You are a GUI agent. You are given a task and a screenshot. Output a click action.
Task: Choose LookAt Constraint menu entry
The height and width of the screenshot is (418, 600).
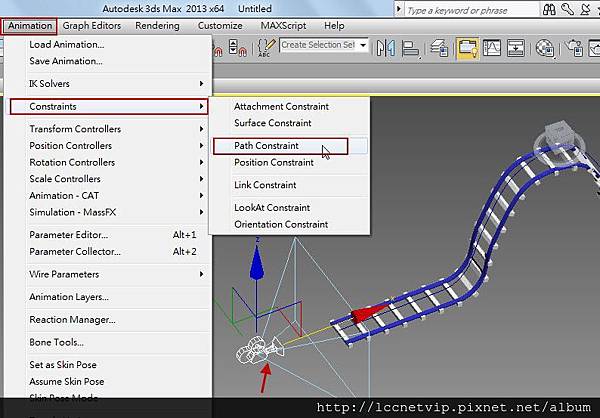pos(272,208)
